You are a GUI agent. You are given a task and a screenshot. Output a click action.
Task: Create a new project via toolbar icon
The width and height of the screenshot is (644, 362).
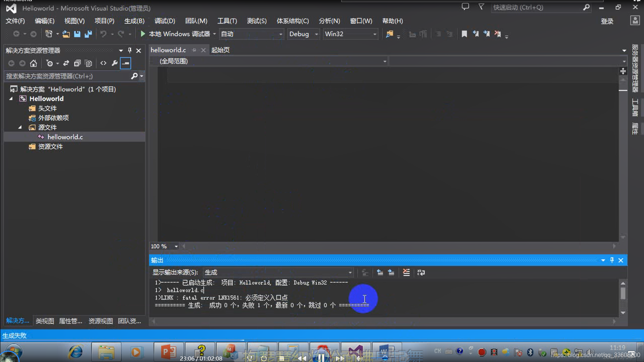click(49, 34)
